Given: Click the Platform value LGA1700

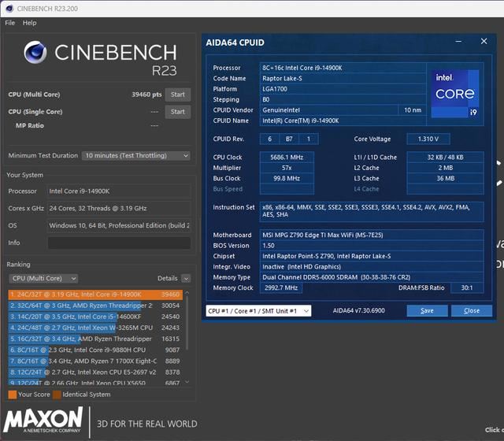Looking at the screenshot, I should pos(343,89).
